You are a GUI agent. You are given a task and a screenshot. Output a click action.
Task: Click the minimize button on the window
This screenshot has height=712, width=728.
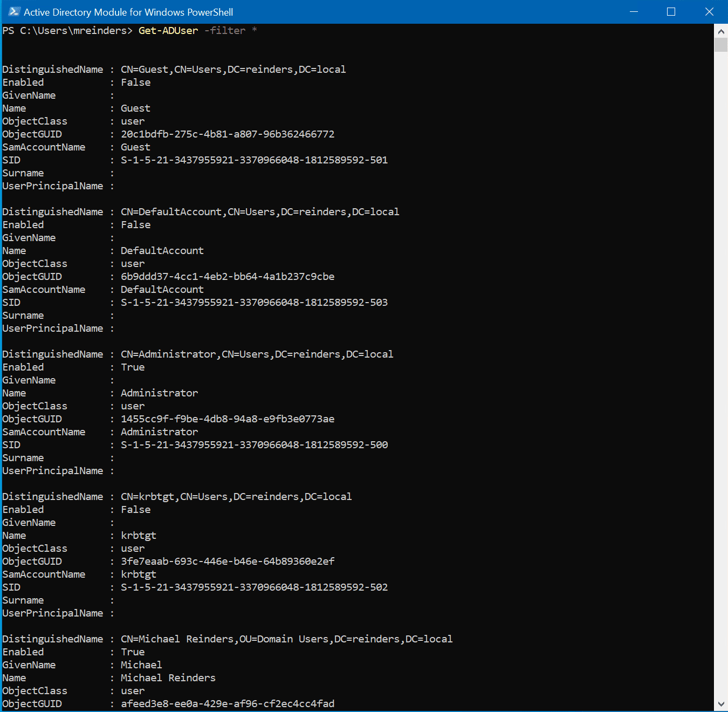pos(634,11)
